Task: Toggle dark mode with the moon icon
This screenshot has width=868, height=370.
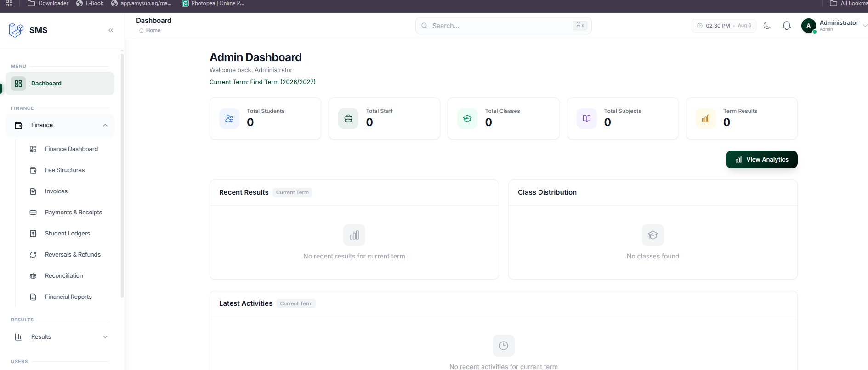Action: (767, 26)
